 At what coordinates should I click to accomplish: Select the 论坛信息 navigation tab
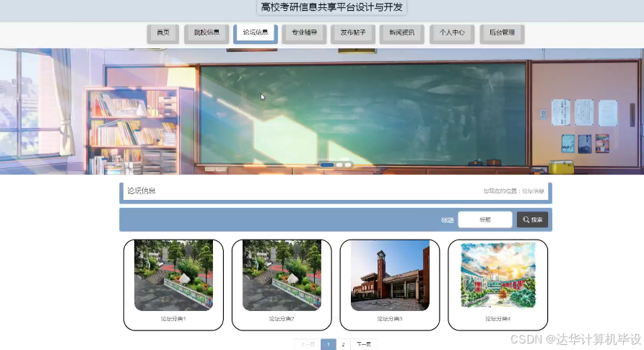(x=256, y=33)
